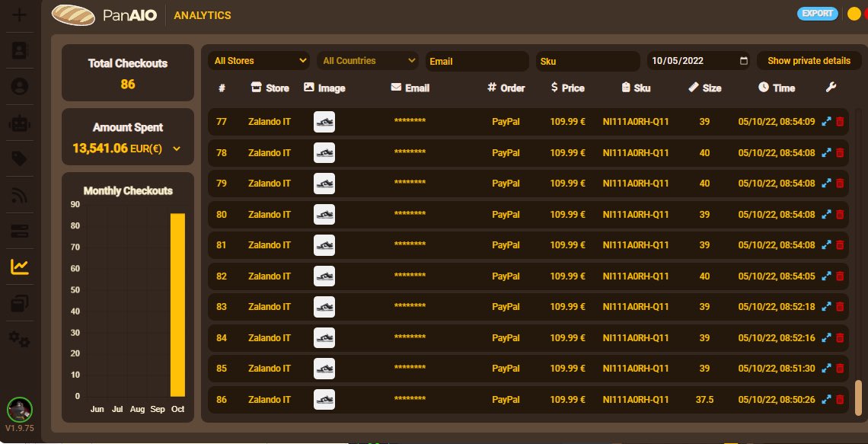Expand checkout row 80 details

coord(826,214)
